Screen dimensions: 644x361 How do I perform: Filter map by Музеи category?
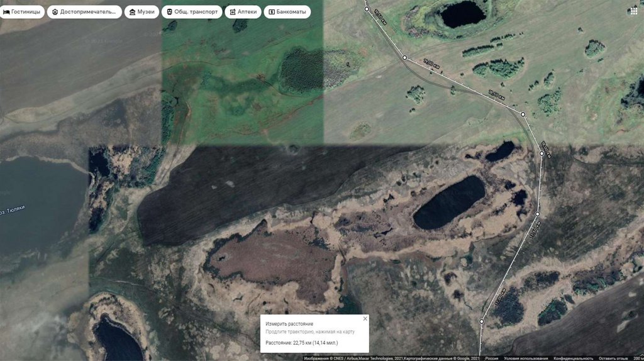[141, 12]
